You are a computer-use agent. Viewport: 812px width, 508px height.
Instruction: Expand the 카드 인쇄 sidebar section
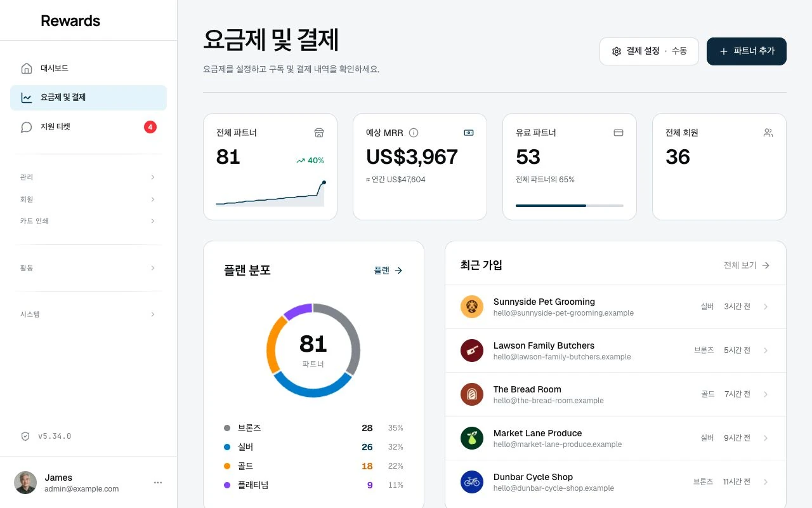pos(88,221)
